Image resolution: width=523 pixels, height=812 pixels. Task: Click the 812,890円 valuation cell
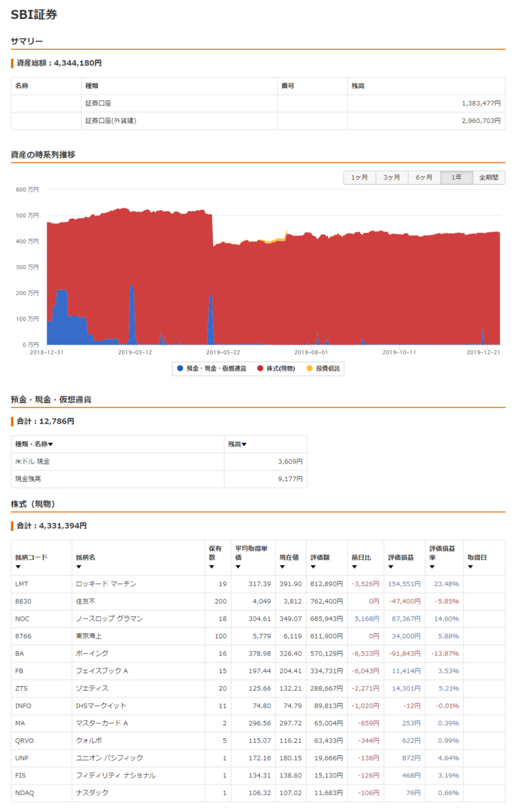[326, 584]
